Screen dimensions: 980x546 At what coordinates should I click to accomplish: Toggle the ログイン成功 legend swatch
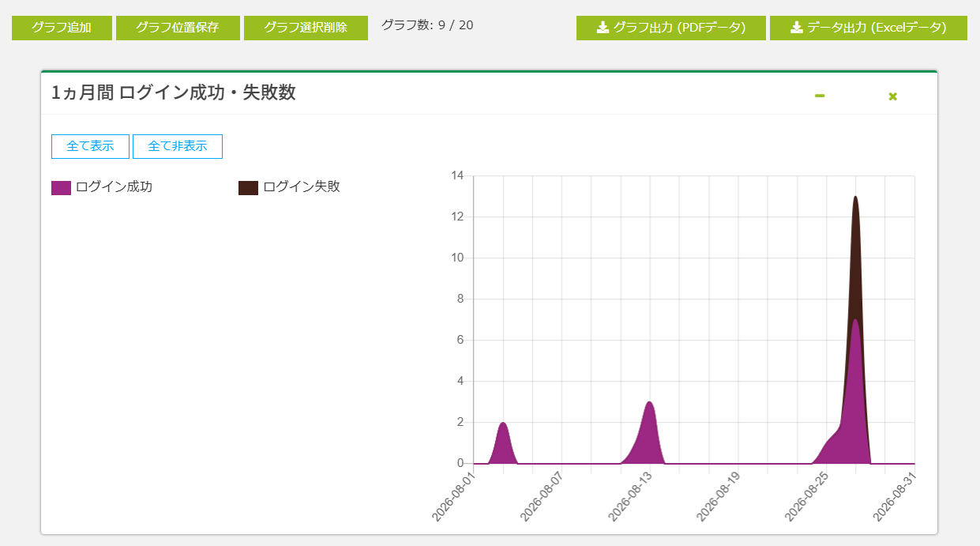tap(61, 188)
